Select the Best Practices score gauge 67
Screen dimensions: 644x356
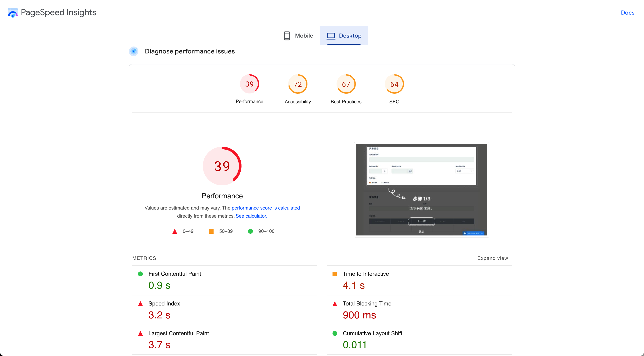point(346,84)
